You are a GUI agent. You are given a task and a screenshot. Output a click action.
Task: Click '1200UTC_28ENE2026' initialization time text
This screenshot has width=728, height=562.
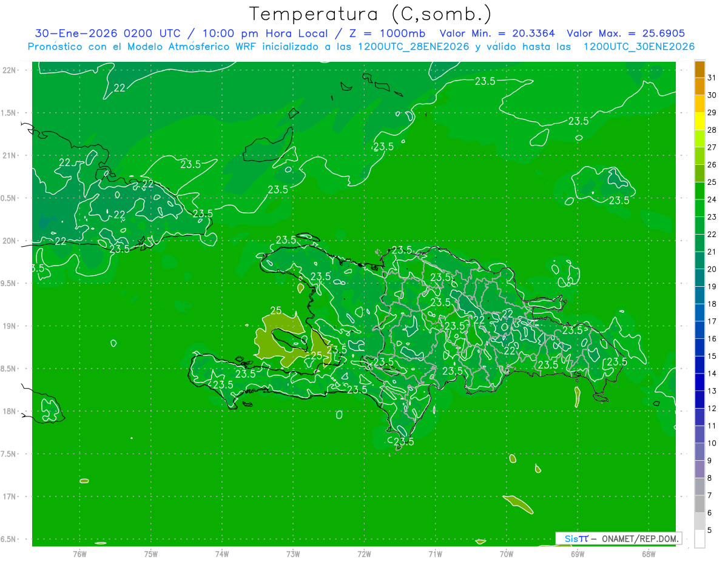point(413,47)
